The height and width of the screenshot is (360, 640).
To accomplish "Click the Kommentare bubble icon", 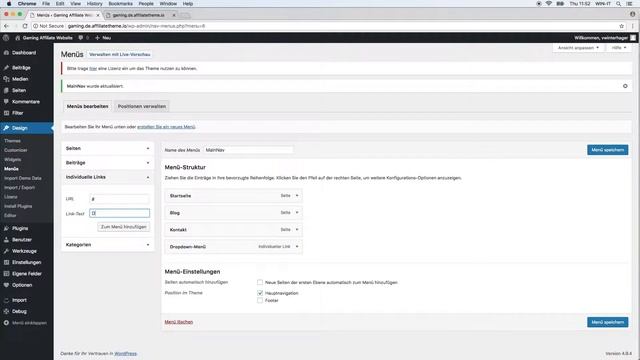I will pos(6,101).
